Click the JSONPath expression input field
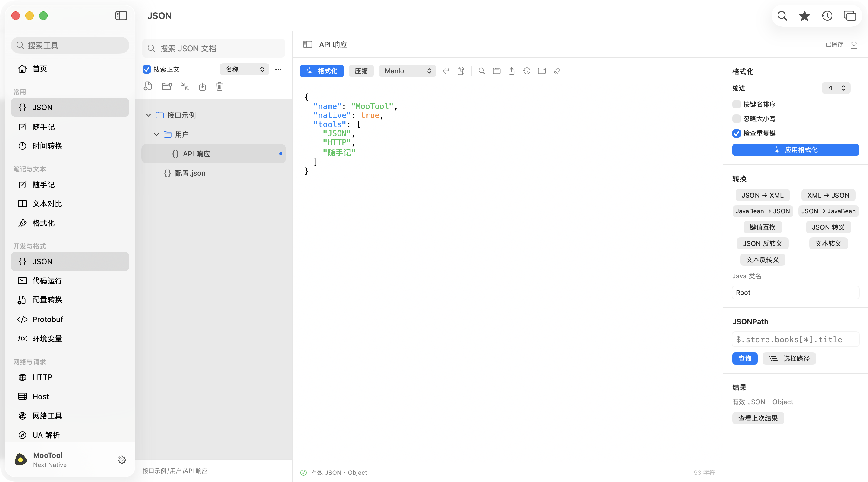The height and width of the screenshot is (482, 868). click(x=795, y=339)
